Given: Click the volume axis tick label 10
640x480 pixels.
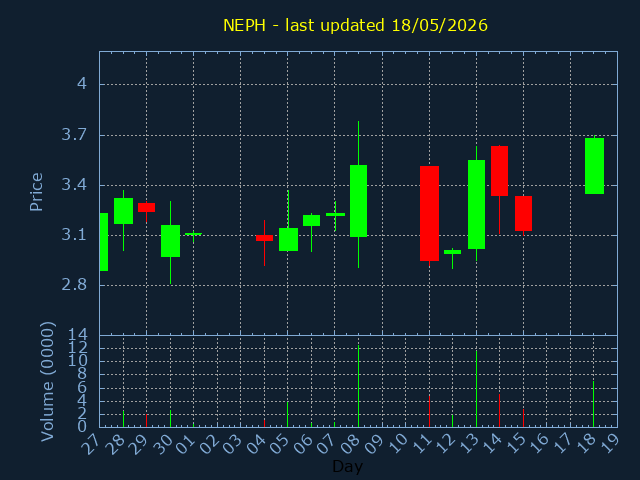Looking at the screenshot, I should click(x=78, y=361).
